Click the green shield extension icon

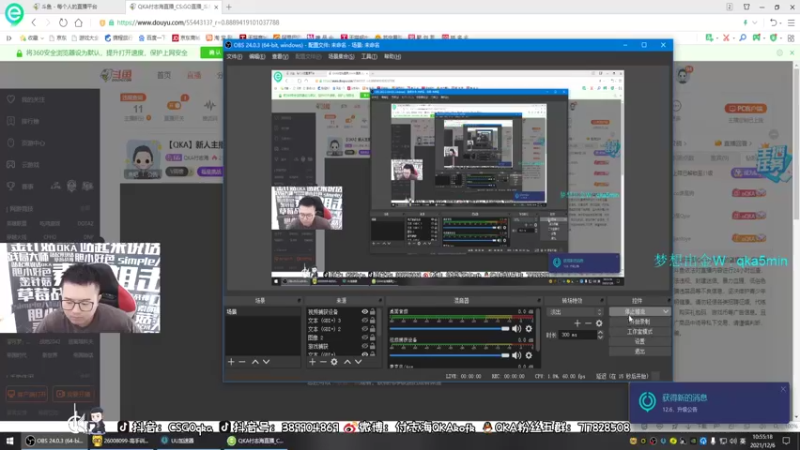pyautogui.click(x=774, y=38)
